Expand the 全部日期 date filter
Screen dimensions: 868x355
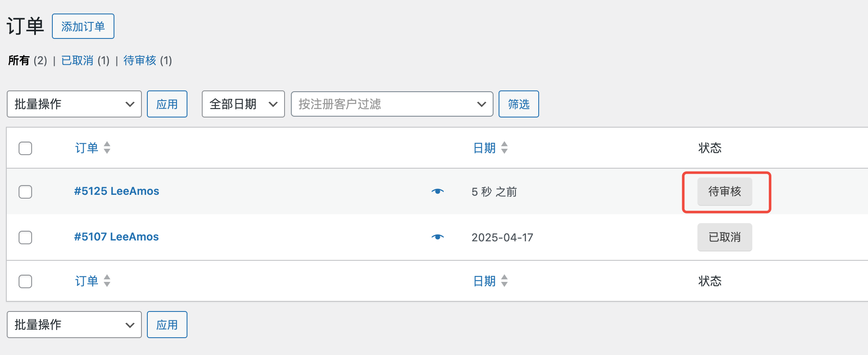pos(243,104)
